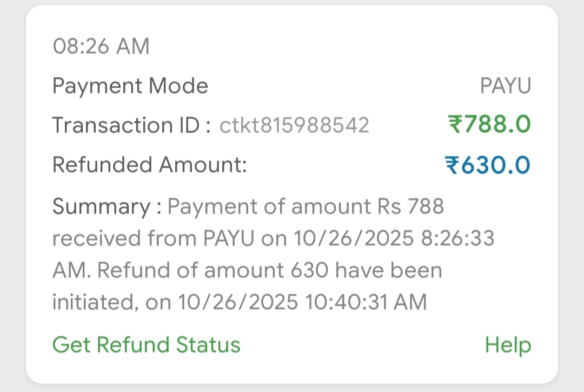
Task: Tap the PAYU payment mode value
Action: (506, 86)
